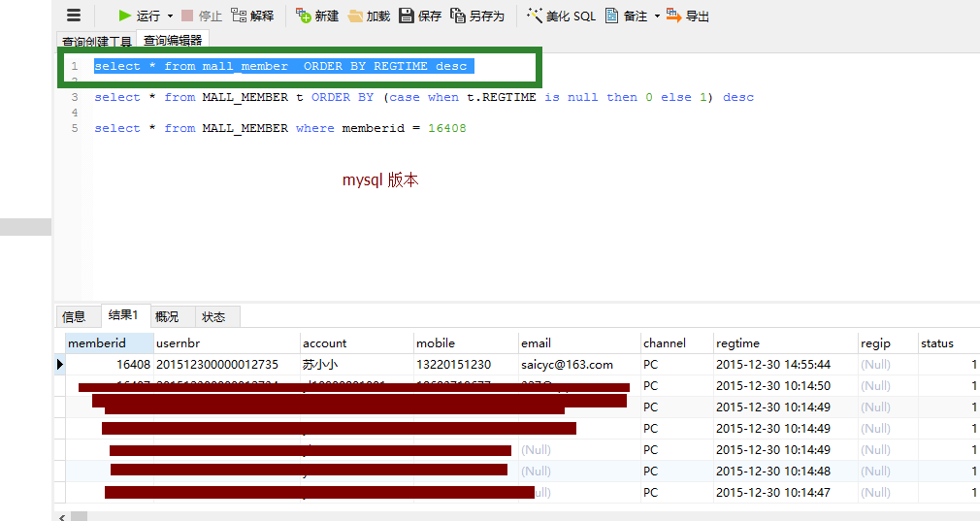Select the email column header
The image size is (980, 521).
580,342
